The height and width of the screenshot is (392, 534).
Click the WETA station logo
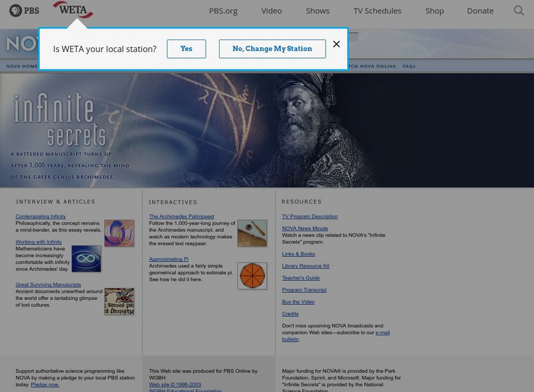[x=73, y=9]
